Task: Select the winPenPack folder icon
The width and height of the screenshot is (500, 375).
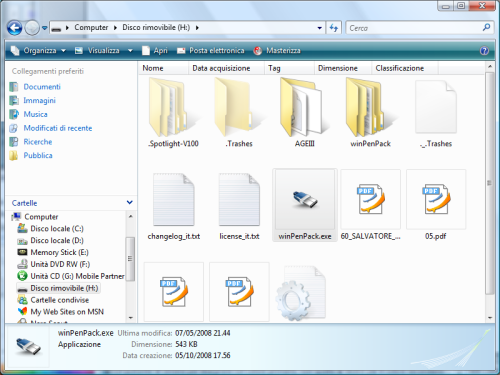Action: [370, 107]
